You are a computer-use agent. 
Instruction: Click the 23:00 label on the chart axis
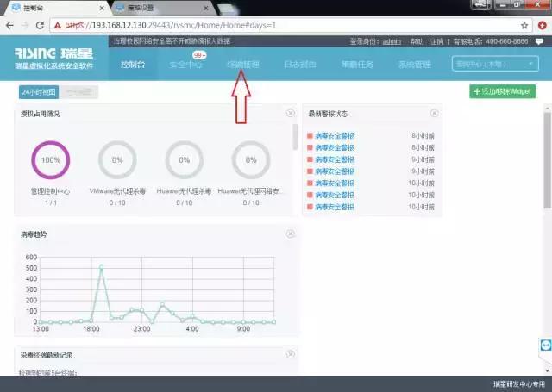coord(141,329)
